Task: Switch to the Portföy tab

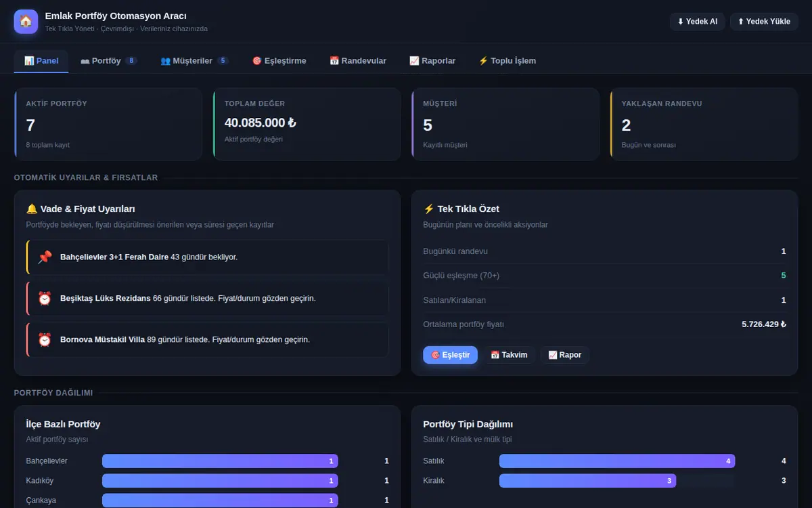Action: 108,61
